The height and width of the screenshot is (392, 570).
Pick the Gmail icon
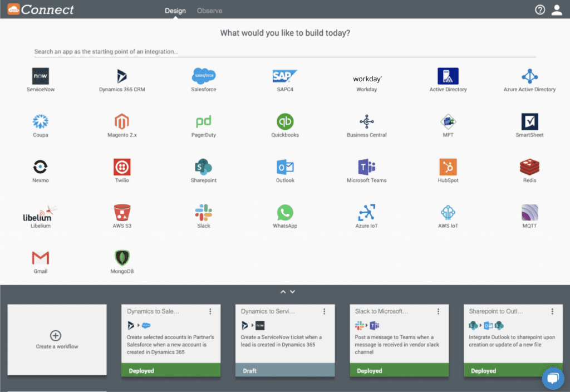40,258
